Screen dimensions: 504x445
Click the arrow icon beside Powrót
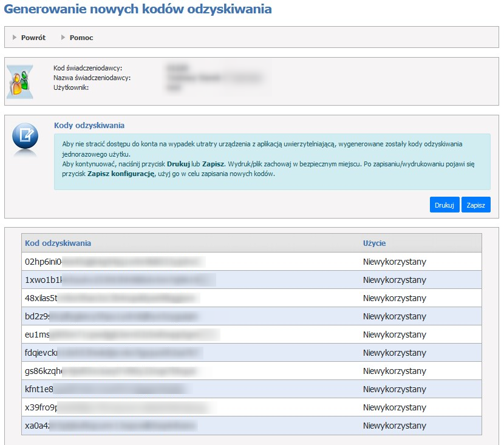pyautogui.click(x=15, y=38)
